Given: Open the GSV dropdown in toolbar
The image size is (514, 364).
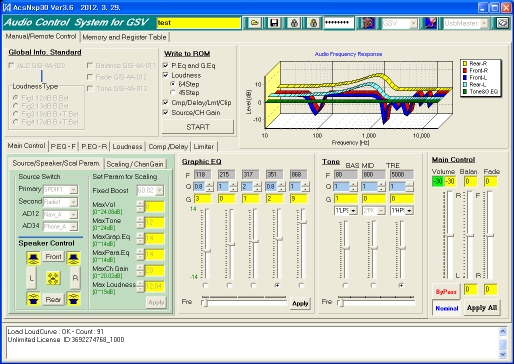Looking at the screenshot, I should (x=413, y=23).
